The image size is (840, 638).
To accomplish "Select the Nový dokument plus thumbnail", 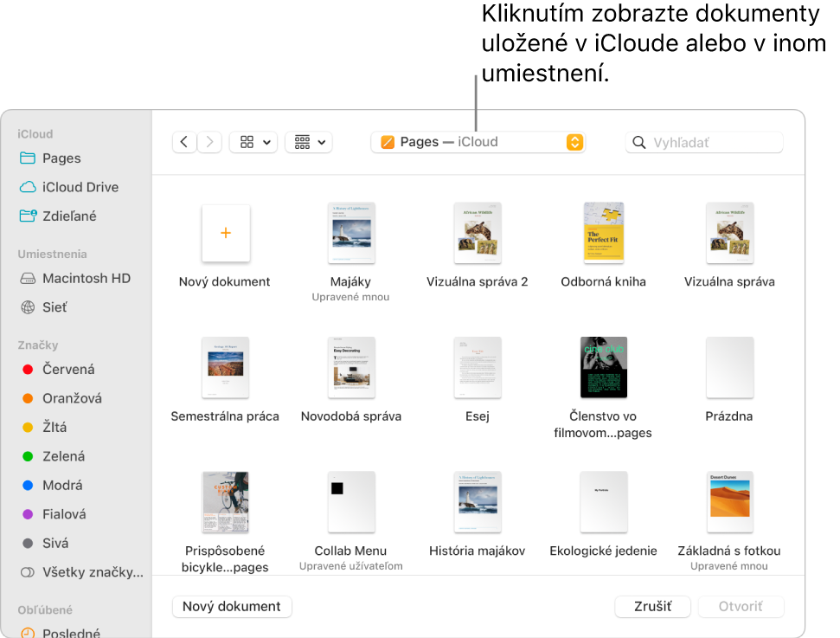I will coord(226,233).
